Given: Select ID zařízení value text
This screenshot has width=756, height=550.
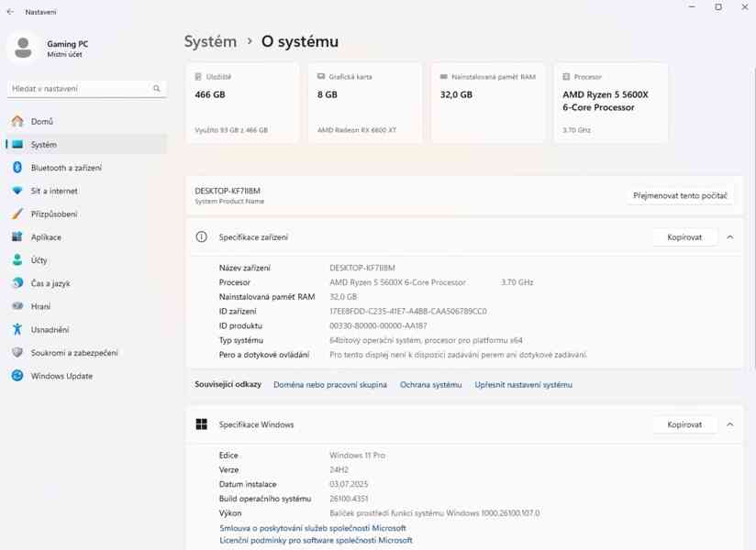Looking at the screenshot, I should coord(408,311).
